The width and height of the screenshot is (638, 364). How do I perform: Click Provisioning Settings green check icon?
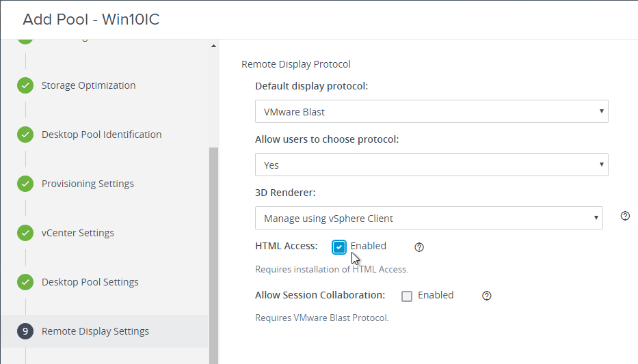point(25,184)
